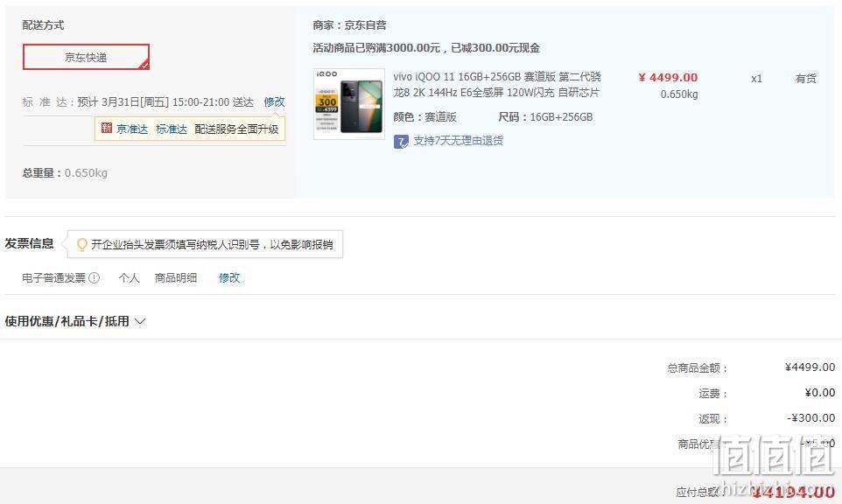The width and height of the screenshot is (842, 504).
Task: Click the 修改 link for invoice info
Action: pos(229,277)
